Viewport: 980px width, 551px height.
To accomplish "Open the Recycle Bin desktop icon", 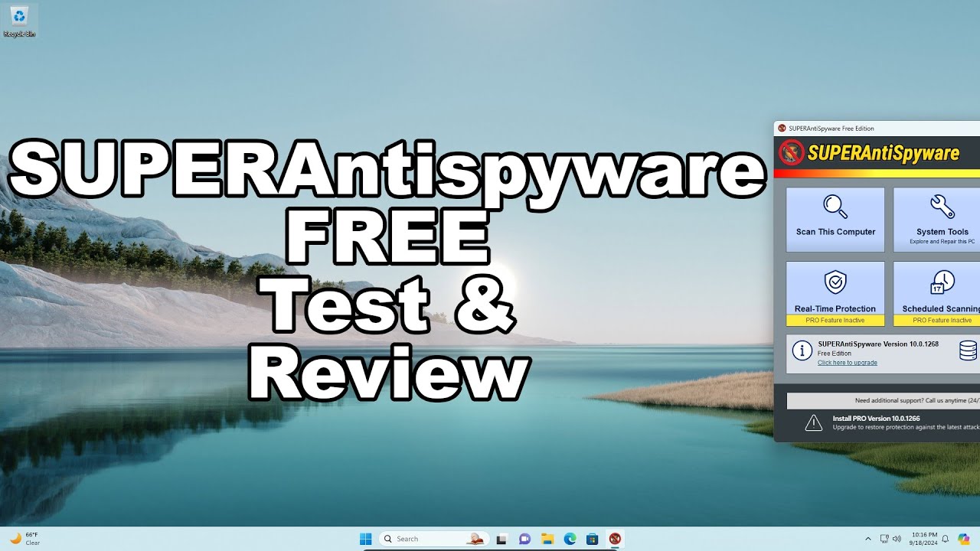I will [19, 21].
